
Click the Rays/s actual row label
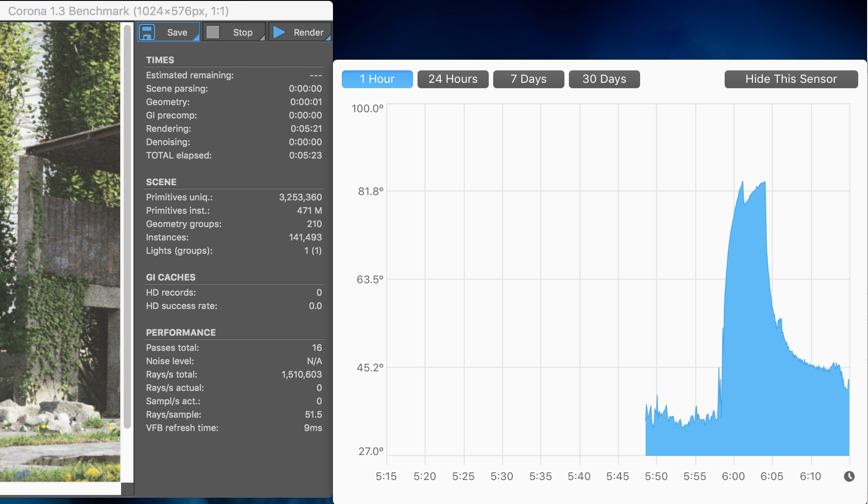point(175,388)
